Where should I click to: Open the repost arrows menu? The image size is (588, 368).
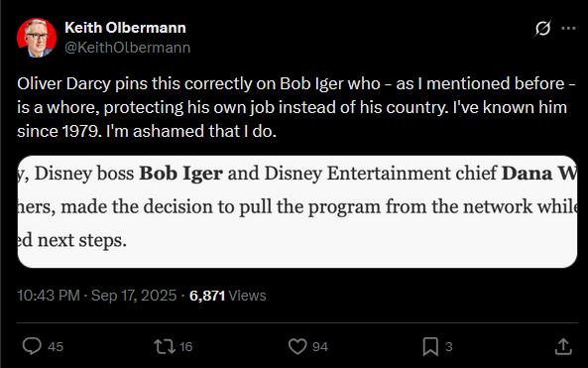coord(165,346)
